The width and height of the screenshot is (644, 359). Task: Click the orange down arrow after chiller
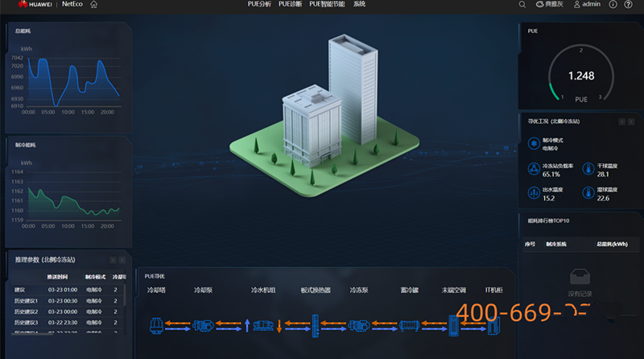point(279,326)
